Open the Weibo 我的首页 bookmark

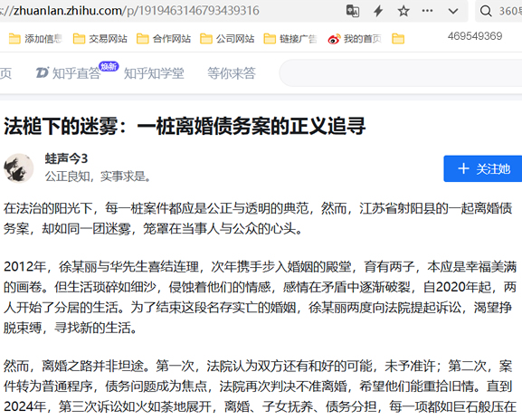(355, 39)
